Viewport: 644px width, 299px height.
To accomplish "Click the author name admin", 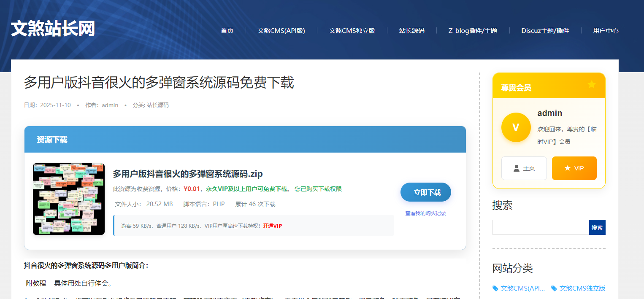I will point(110,105).
